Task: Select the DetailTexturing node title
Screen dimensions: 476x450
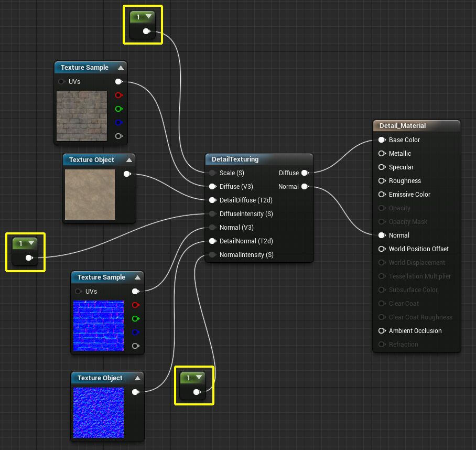Action: click(x=235, y=159)
